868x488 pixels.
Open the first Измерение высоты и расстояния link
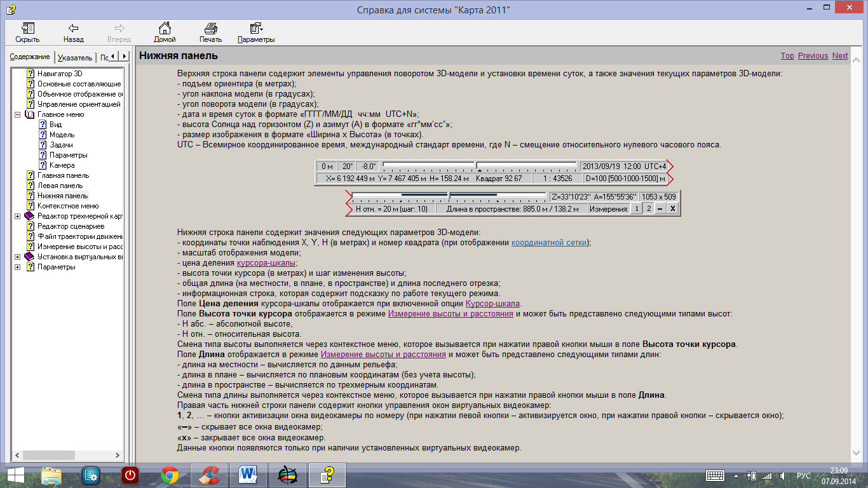click(x=451, y=314)
